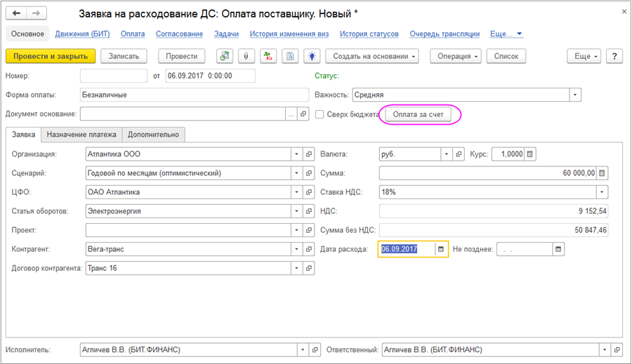Open the Согласование link in navigation
Image resolution: width=632 pixels, height=364 pixels.
pos(178,34)
